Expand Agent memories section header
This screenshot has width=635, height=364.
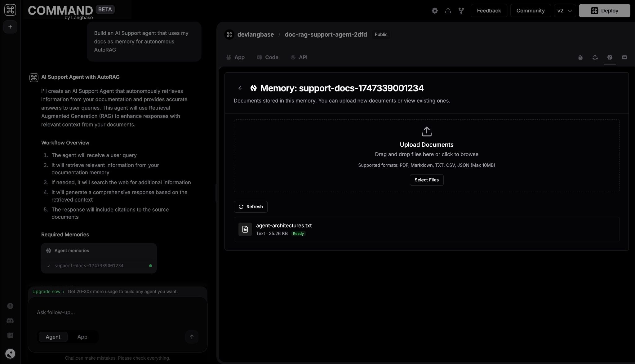(72, 251)
